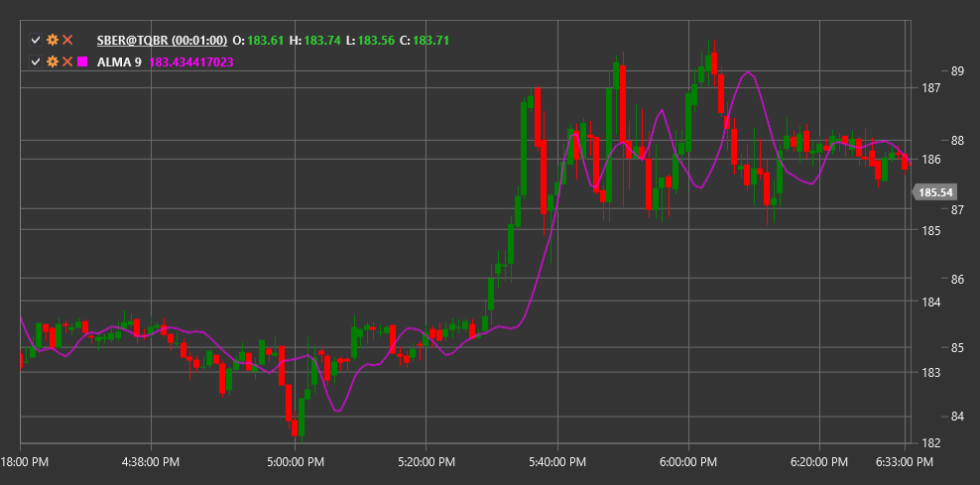Click the 184 price axis label
Viewport: 980px width, 485px height.
(932, 303)
